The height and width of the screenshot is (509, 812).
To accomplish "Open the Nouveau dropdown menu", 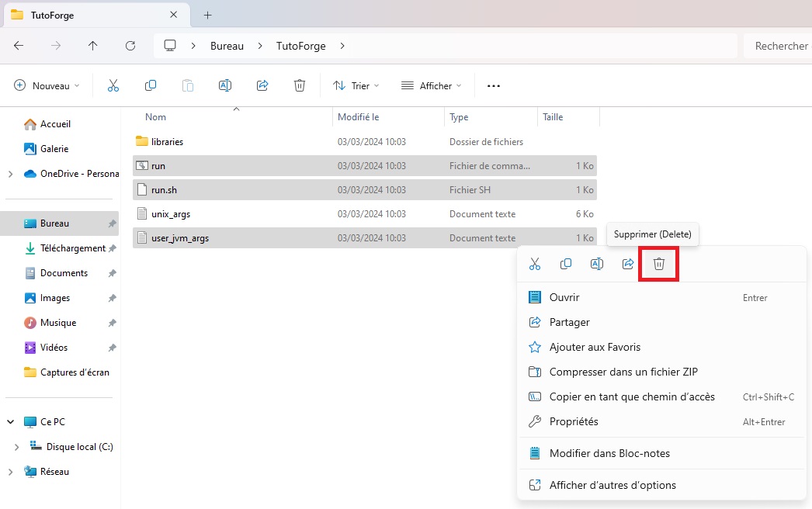I will 47,85.
